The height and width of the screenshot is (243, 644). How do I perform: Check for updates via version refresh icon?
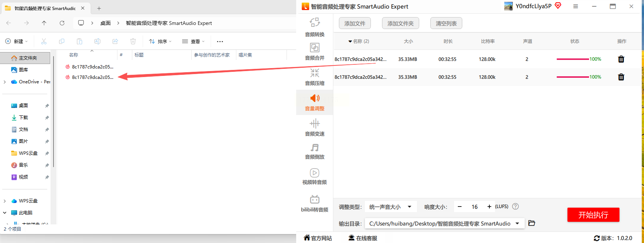point(597,238)
